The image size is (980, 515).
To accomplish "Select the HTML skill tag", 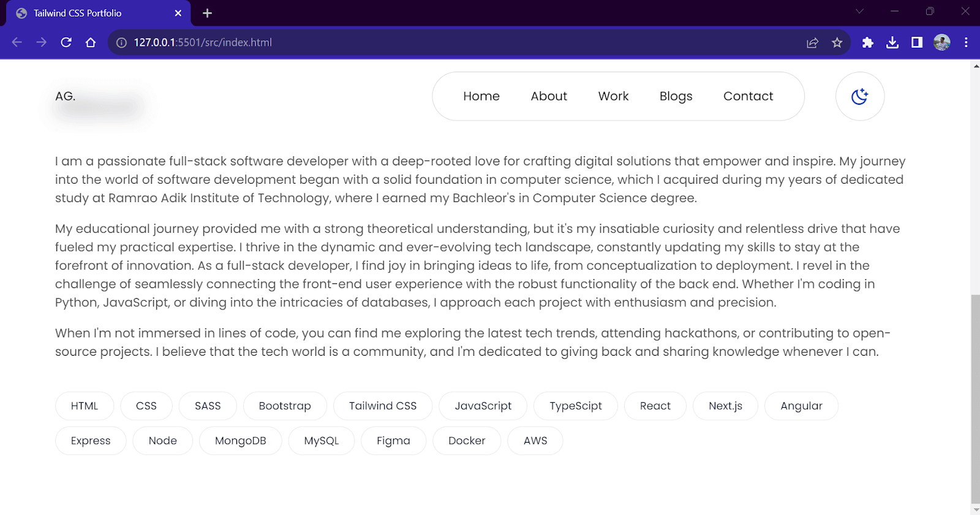I will 85,406.
